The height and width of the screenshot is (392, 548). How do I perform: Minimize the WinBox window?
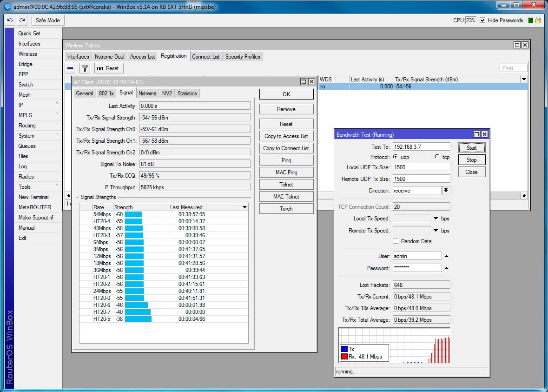click(x=504, y=5)
